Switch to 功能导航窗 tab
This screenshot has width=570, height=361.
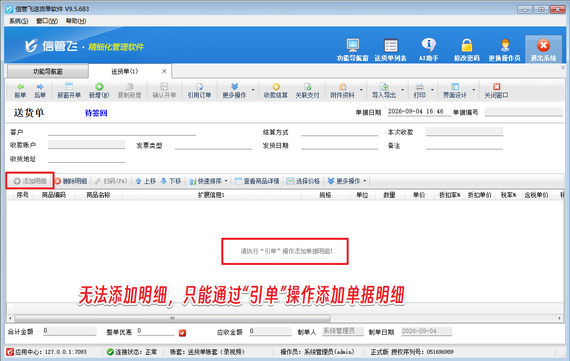click(x=48, y=71)
